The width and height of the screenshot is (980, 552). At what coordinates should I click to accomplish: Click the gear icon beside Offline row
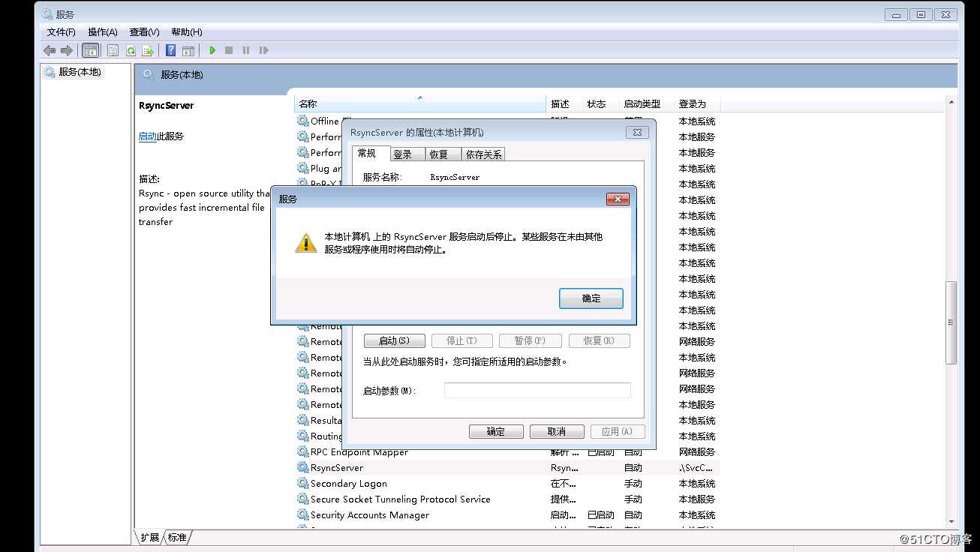pyautogui.click(x=303, y=121)
